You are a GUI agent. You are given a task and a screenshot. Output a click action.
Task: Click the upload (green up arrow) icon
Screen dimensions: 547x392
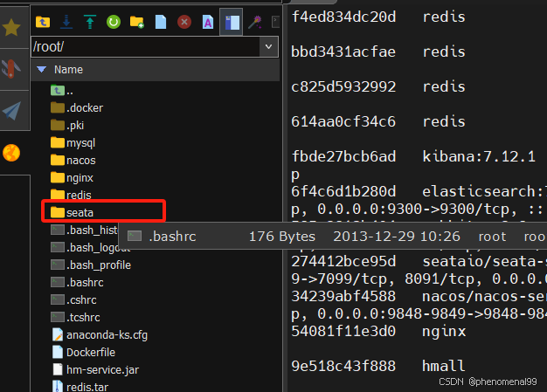(90, 23)
